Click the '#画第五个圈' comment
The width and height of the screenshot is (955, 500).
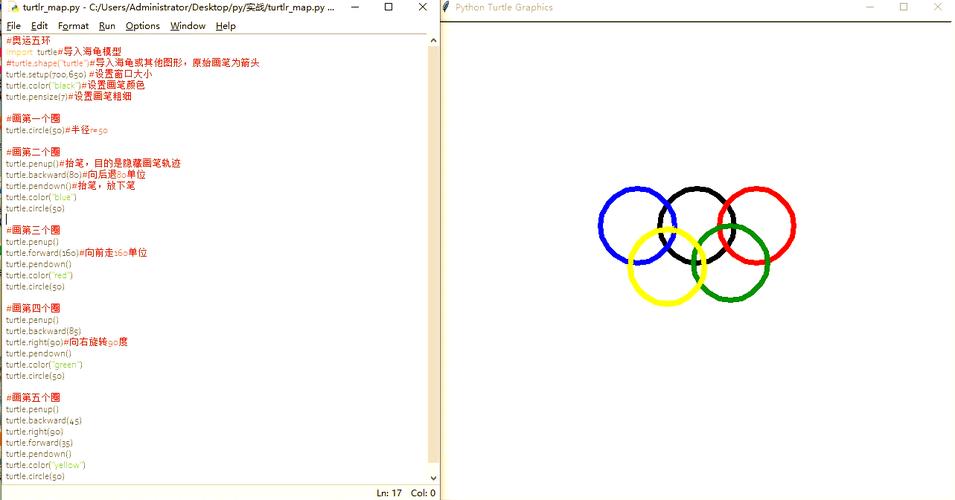[x=33, y=398]
